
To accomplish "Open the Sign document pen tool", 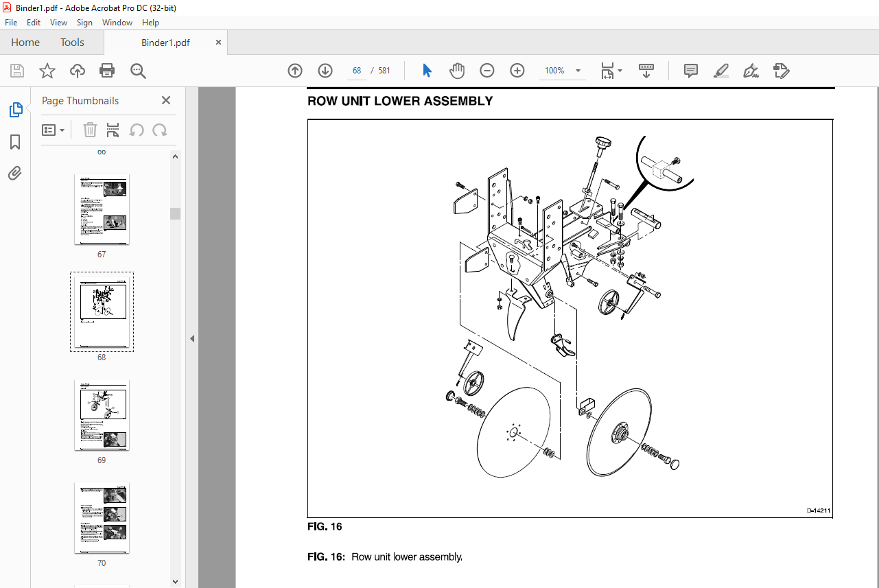I will pos(751,71).
